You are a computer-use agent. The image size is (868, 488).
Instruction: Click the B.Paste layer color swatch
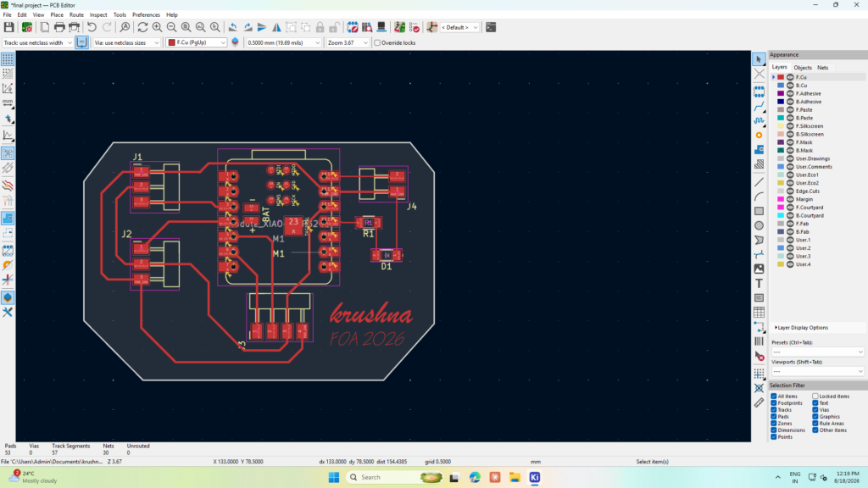781,118
